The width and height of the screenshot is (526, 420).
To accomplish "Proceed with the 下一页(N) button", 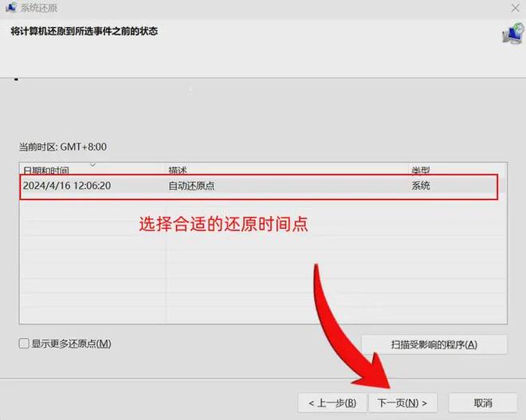I will coord(402,402).
